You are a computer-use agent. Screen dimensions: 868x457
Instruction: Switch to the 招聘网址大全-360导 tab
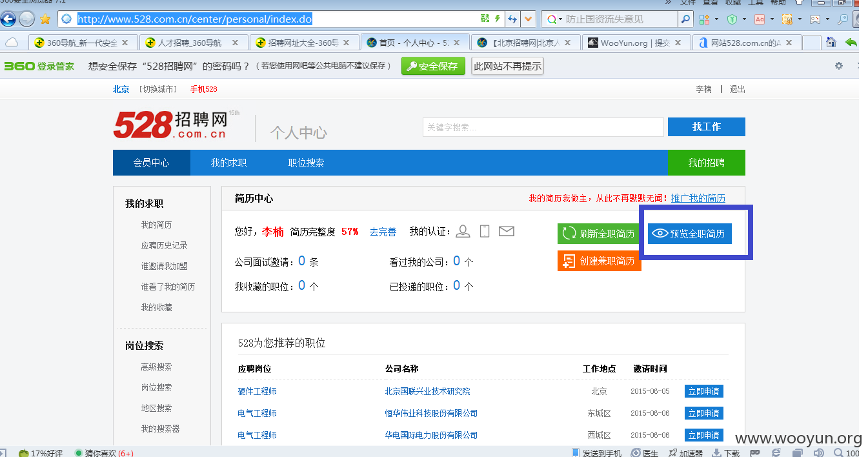tap(304, 43)
